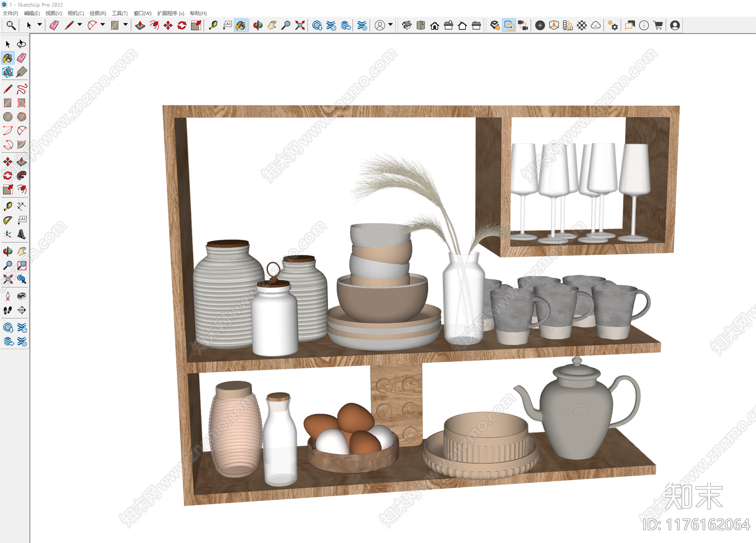756x543 pixels.
Task: Open the 工具(T) menu
Action: 120,13
